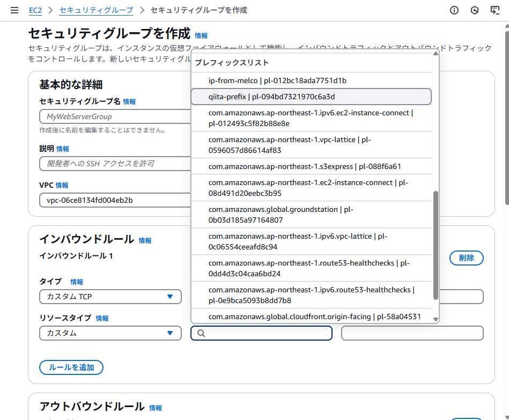This screenshot has height=420, width=509.
Task: Choose ec2-instance-connect pl-08d491d20eebc3b95 option
Action: point(311,188)
